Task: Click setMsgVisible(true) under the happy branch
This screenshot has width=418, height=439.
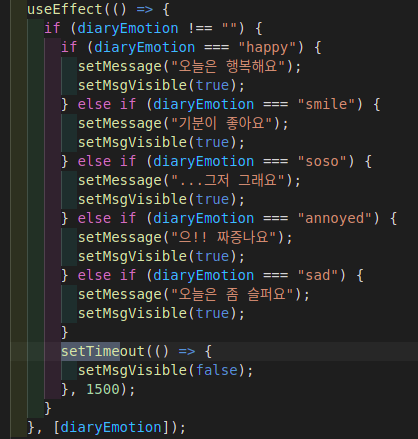Action: (161, 85)
